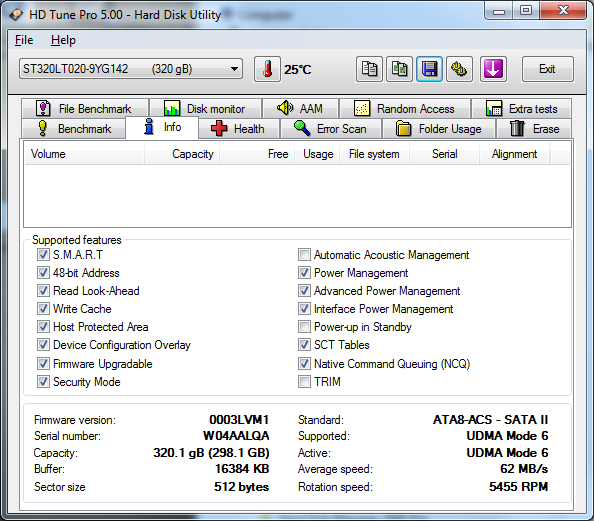Toggle the Interface Power Management checkbox
The height and width of the screenshot is (521, 594).
tap(304, 308)
